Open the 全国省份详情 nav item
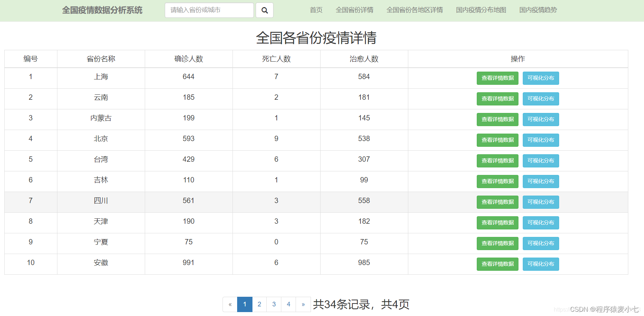Screen dimensions: 644x316 (354, 10)
